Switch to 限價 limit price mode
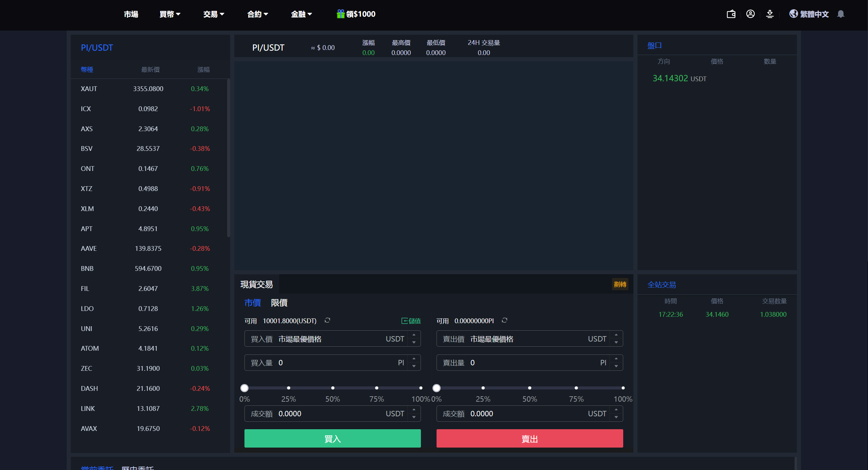 [279, 302]
